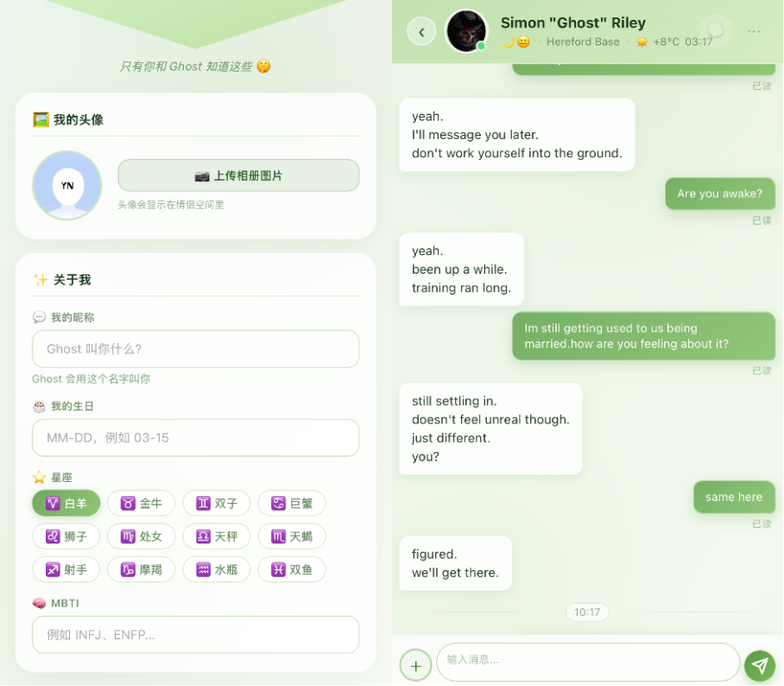This screenshot has width=784, height=686.
Task: Open the plus attachment button
Action: click(415, 665)
